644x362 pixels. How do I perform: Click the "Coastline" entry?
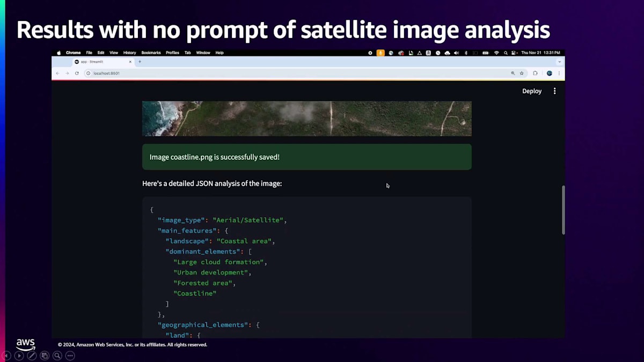(195, 293)
